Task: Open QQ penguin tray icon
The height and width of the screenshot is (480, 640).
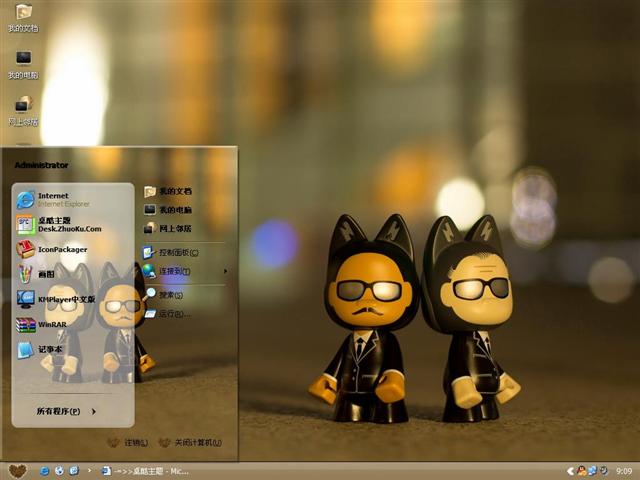Action: coord(582,471)
